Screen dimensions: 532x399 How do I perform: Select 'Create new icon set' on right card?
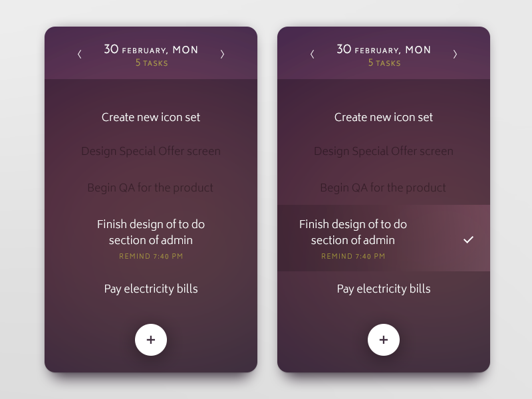[384, 117]
